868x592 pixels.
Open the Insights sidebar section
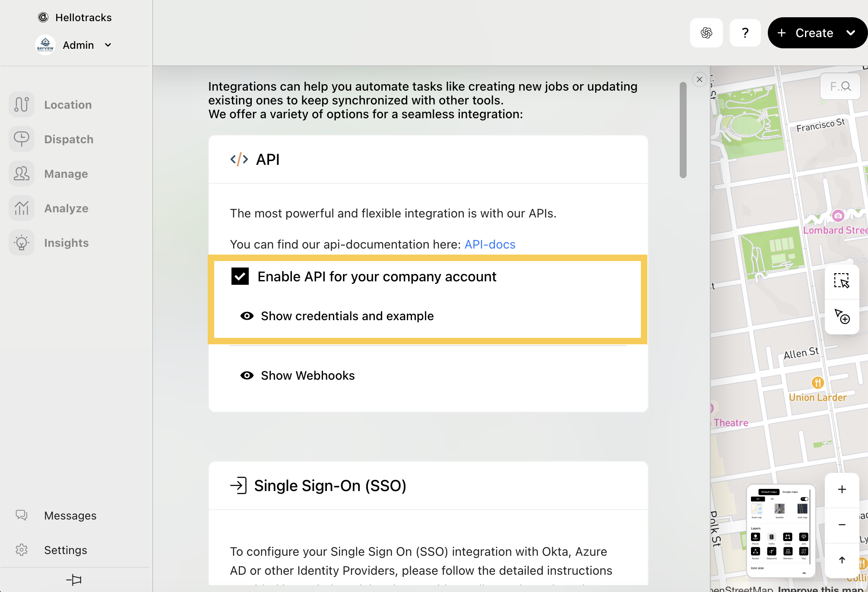click(x=67, y=243)
